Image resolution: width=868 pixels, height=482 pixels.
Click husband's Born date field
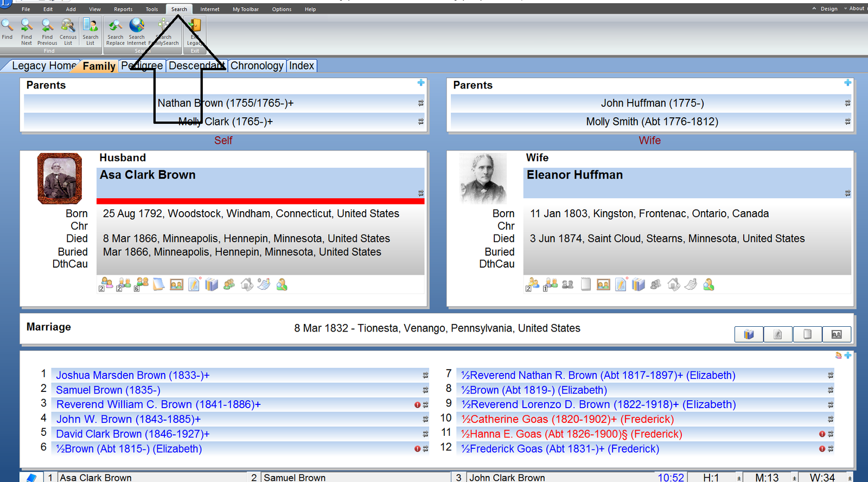251,213
